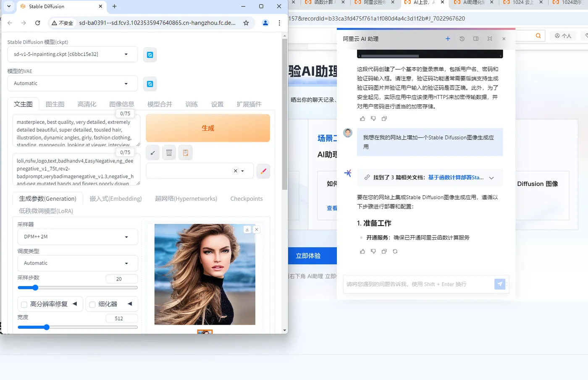Click the orange 生成 generate button
This screenshot has height=380, width=588.
click(x=208, y=128)
